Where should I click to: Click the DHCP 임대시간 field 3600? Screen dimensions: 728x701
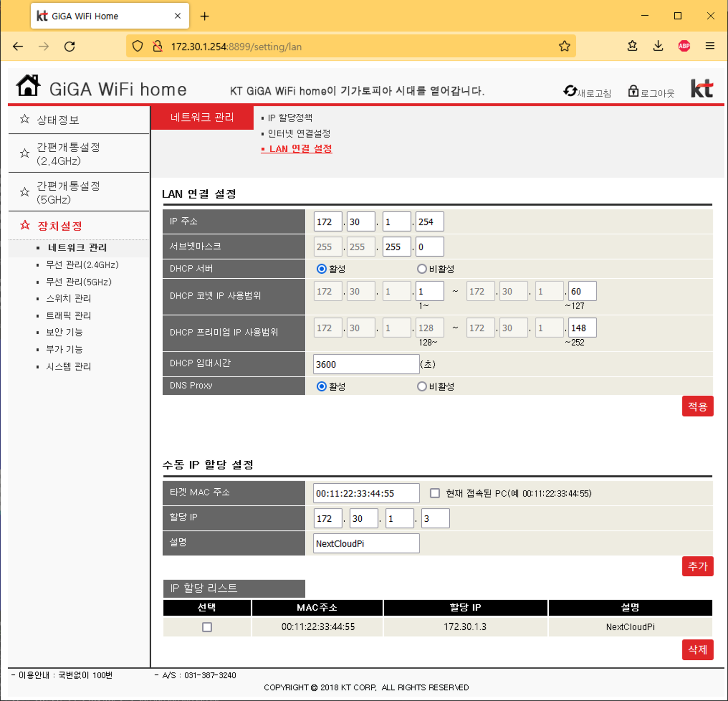tap(366, 364)
